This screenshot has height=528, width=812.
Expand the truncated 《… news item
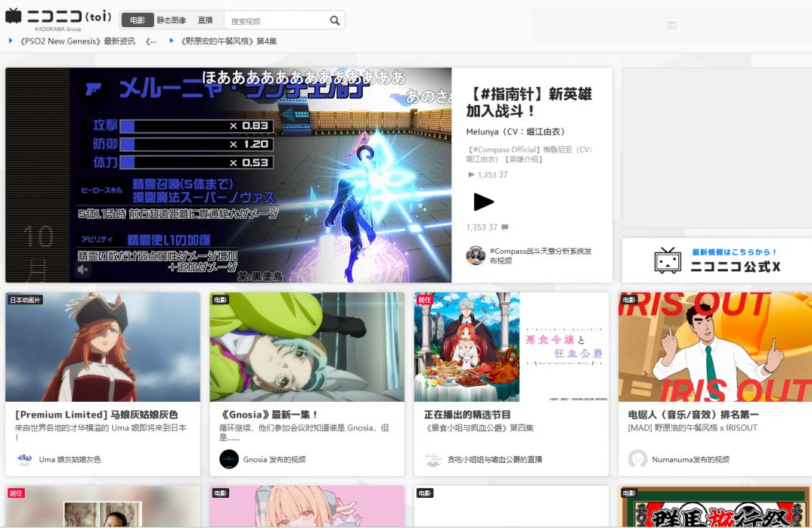pos(151,42)
